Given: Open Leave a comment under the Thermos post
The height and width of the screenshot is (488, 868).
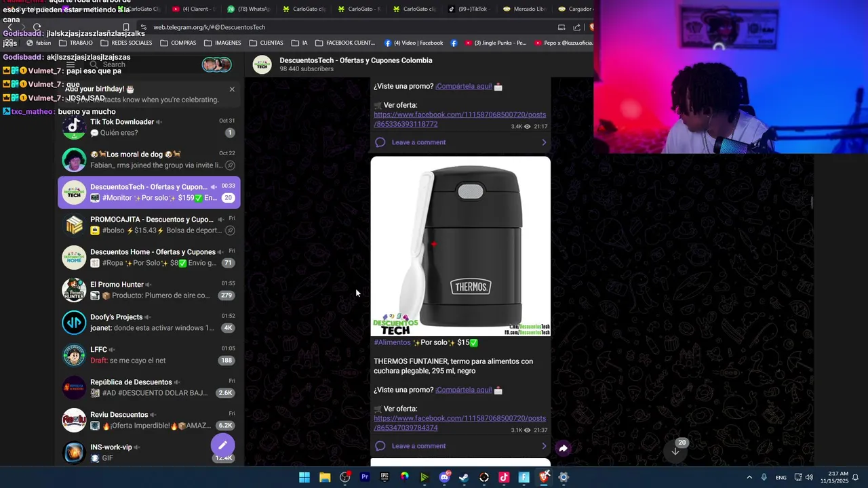Looking at the screenshot, I should pos(460,446).
